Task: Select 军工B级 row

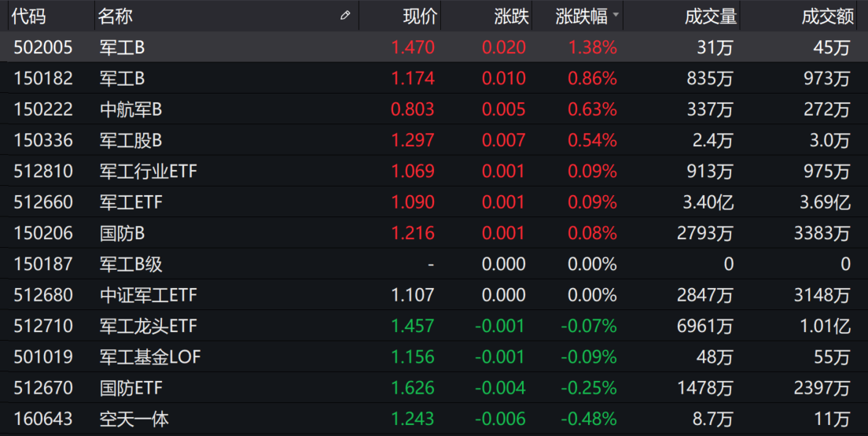Action: 131,264
